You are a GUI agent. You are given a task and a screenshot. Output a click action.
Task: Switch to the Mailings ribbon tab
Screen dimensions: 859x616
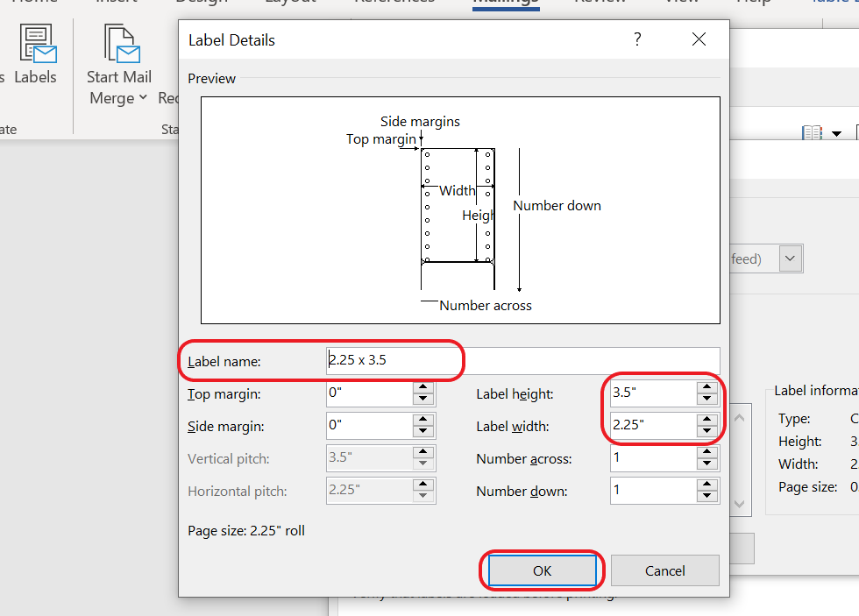506,3
